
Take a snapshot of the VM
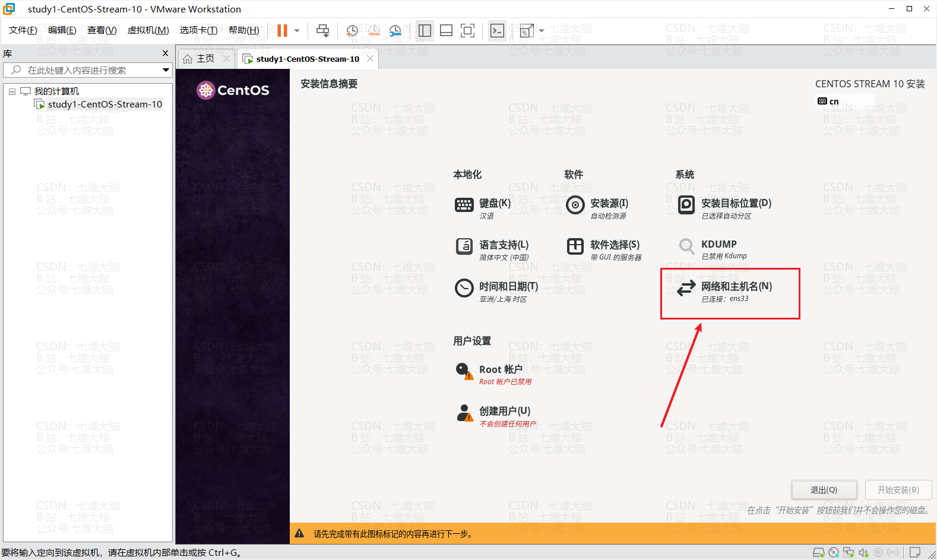point(352,30)
